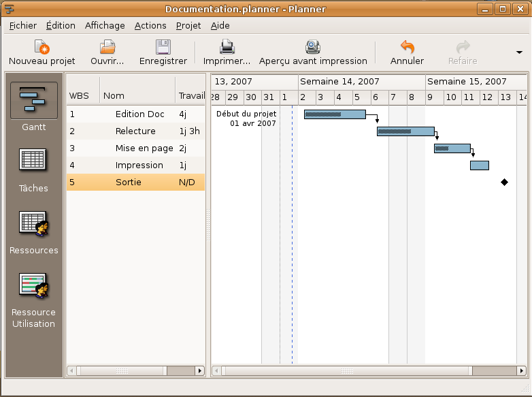
Task: Open the Fichier menu
Action: pyautogui.click(x=23, y=25)
